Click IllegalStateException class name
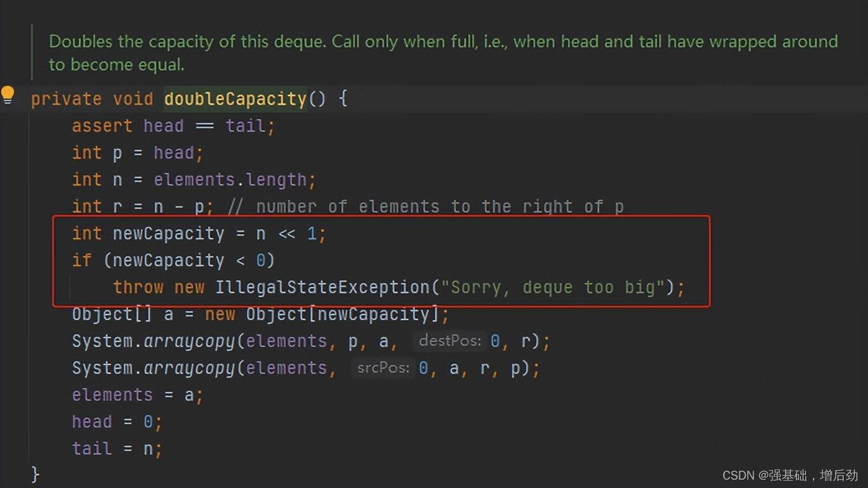 [x=323, y=287]
